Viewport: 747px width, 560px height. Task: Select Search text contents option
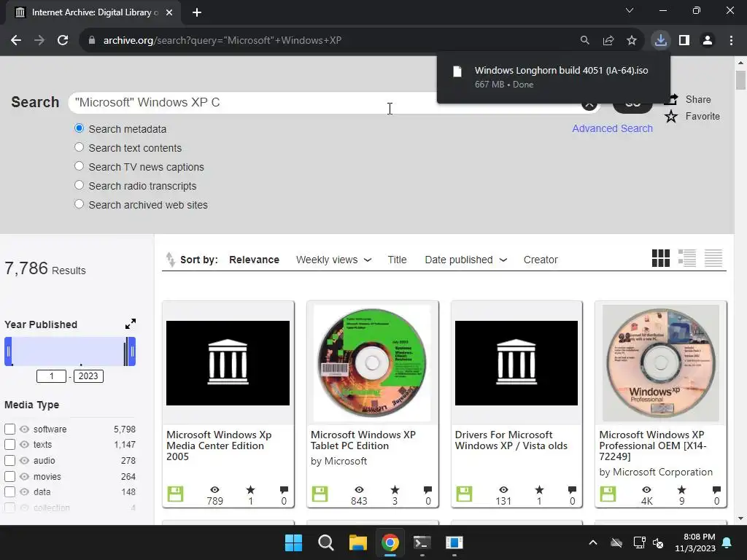coord(79,147)
